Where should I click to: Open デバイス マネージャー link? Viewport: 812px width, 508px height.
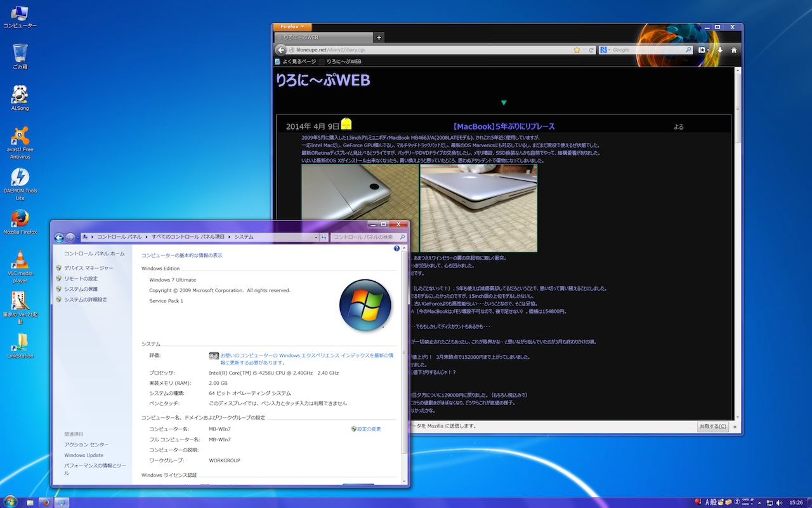click(88, 268)
